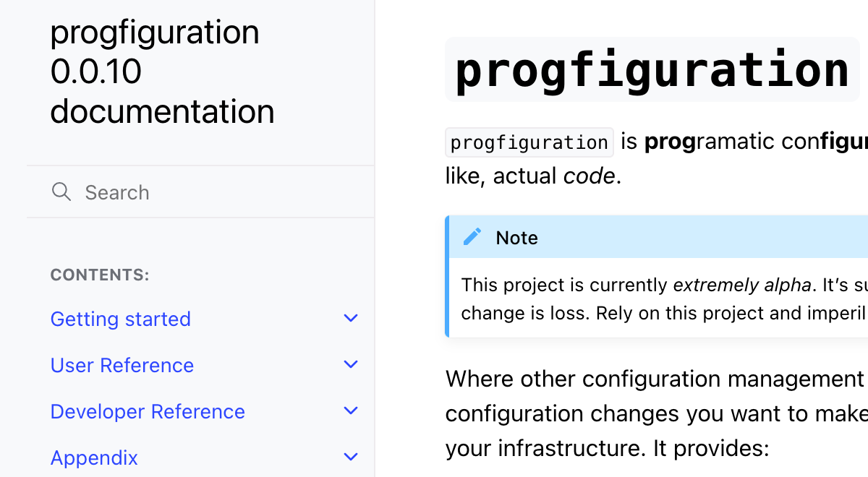
Task: Click the CONTENTS label in the sidebar
Action: tap(99, 275)
